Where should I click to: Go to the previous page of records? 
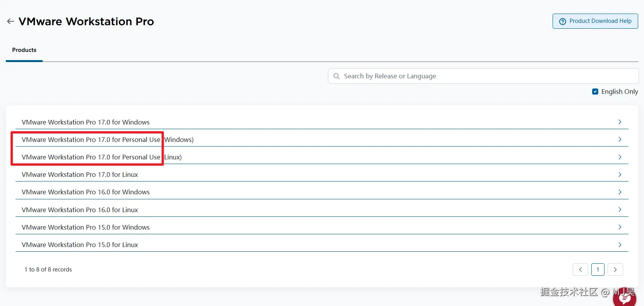click(x=580, y=270)
